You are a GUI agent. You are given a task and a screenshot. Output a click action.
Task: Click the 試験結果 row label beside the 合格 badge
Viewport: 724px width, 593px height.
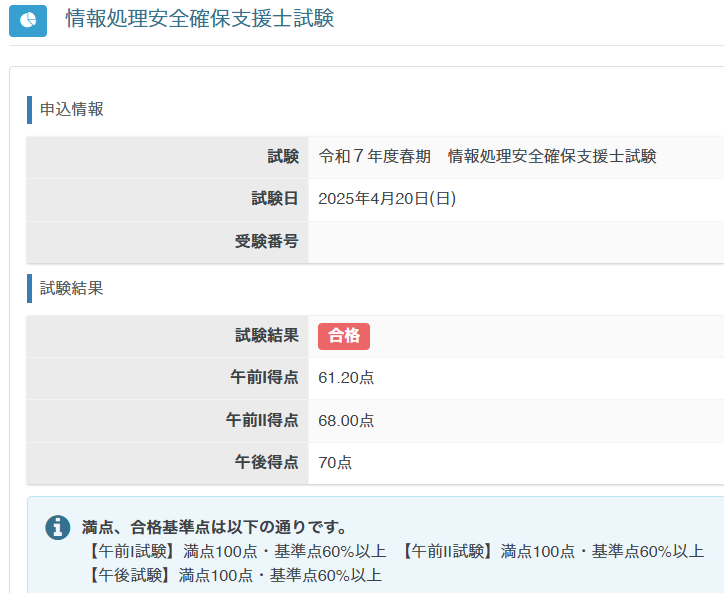267,335
